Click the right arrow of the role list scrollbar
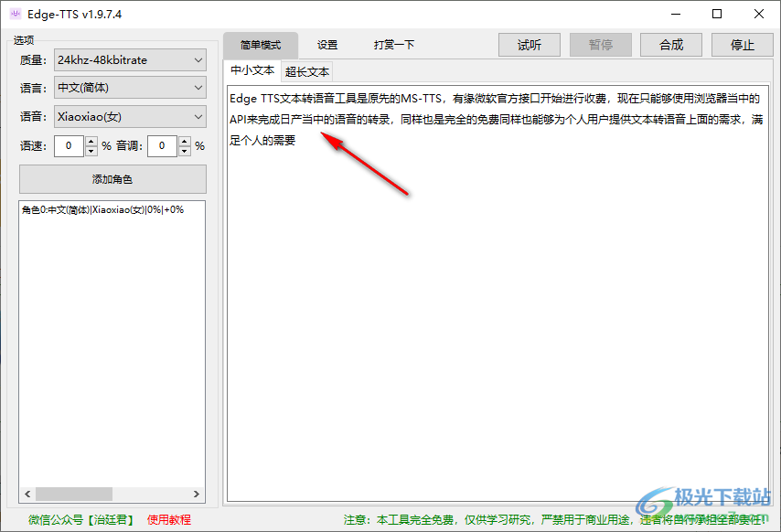This screenshot has width=781, height=532. pyautogui.click(x=197, y=495)
